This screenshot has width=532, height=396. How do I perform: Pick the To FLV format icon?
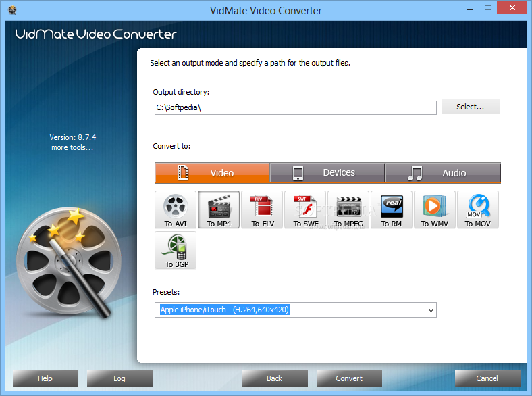coord(262,209)
